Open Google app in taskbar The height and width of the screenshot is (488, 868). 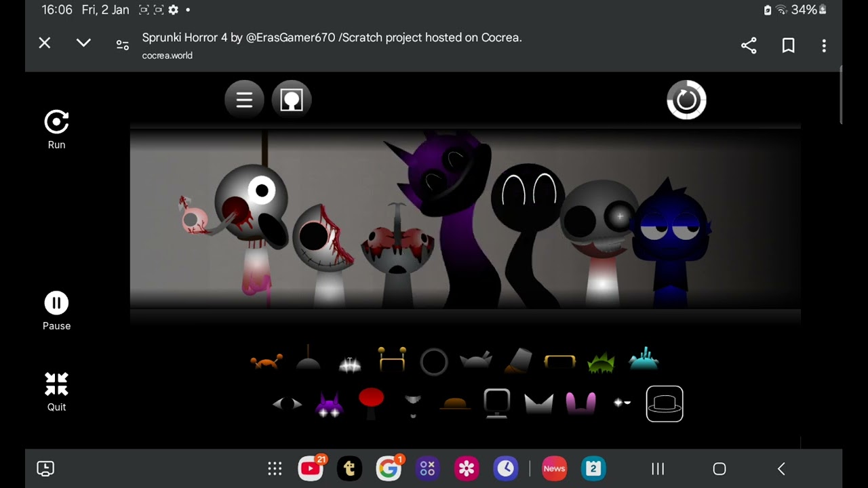point(389,468)
